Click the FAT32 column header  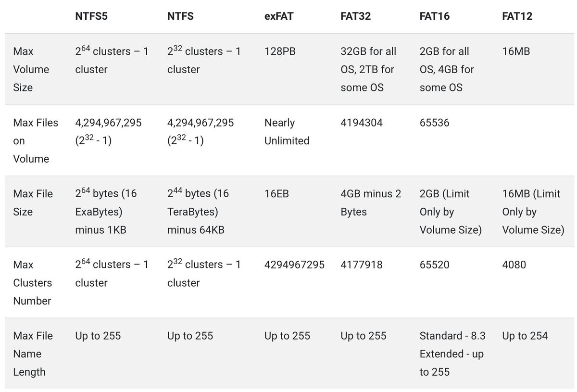point(356,16)
